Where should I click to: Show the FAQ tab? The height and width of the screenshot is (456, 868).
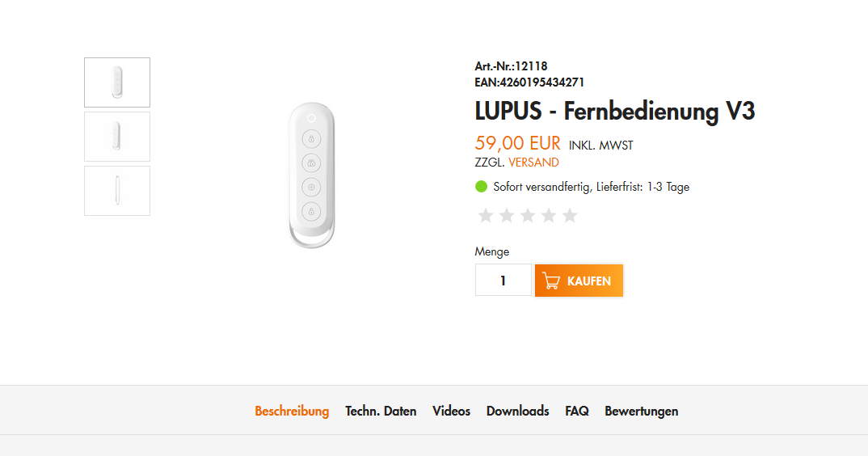(577, 411)
